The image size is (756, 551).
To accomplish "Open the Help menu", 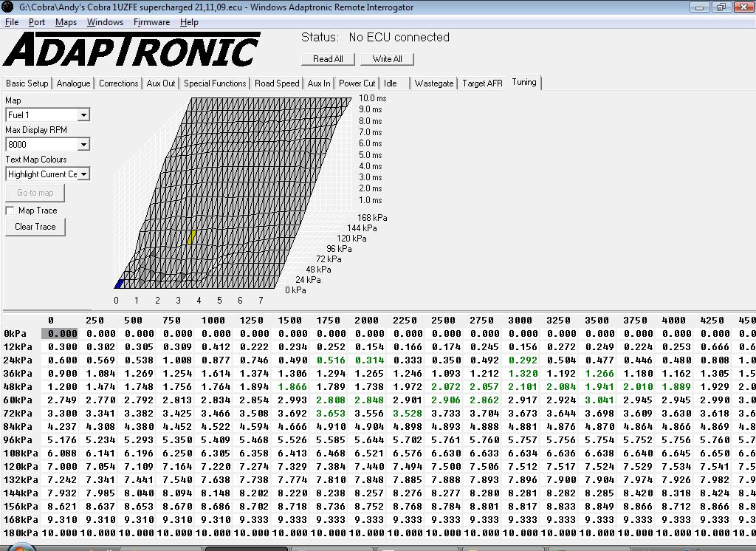I will tap(189, 22).
